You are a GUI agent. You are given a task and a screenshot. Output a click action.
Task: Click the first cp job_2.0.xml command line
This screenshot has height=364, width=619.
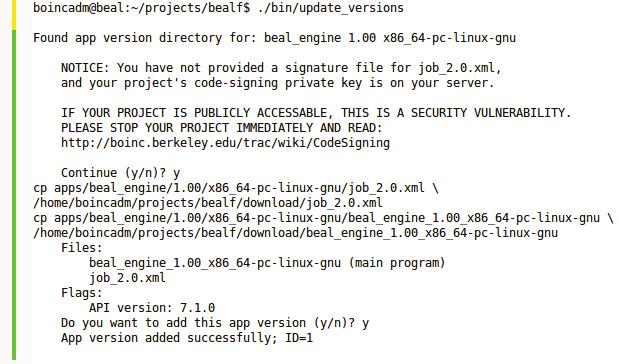(236, 188)
